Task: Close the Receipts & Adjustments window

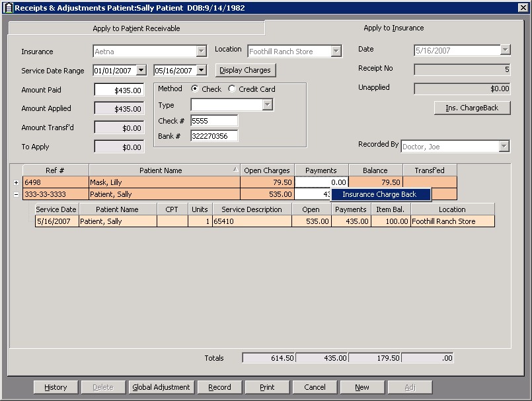Action: tap(523, 7)
